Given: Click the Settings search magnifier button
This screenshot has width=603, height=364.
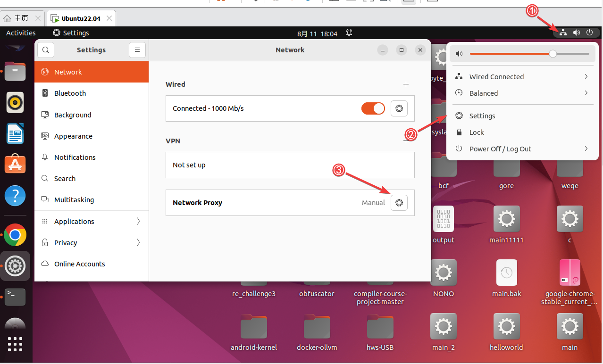Looking at the screenshot, I should [46, 50].
